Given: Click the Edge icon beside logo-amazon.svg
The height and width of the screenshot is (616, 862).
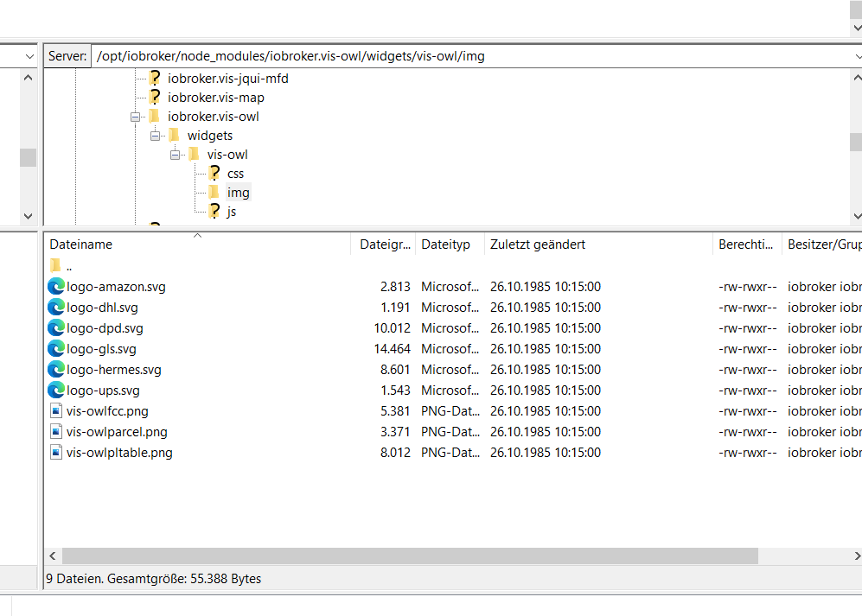Looking at the screenshot, I should coord(56,287).
